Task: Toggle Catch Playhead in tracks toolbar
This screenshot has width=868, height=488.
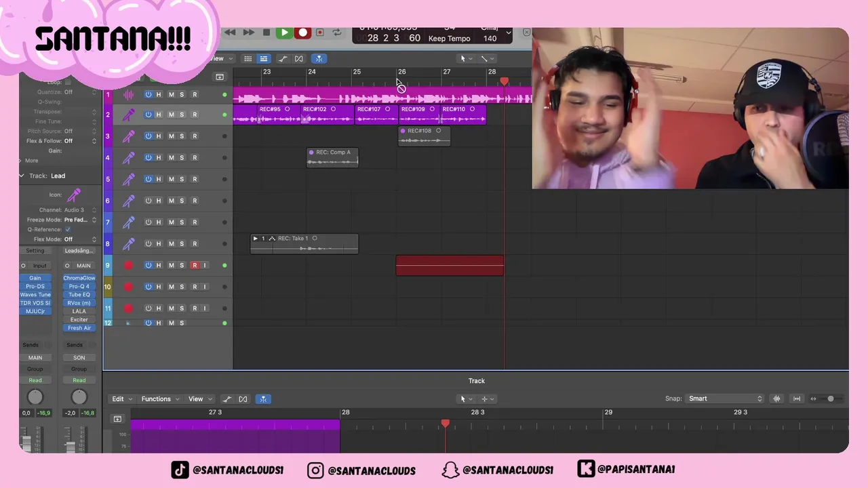Action: click(x=319, y=58)
